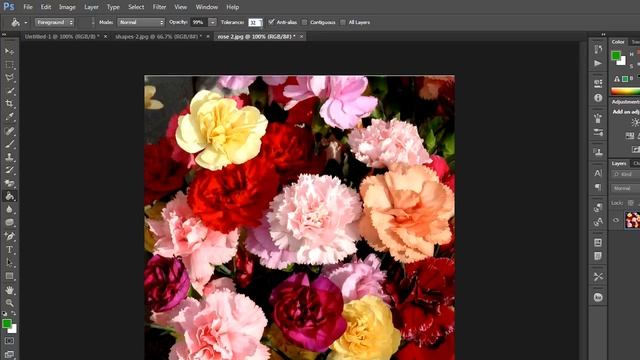Open the Layers blend mode Normal dropdown
Image resolution: width=640 pixels, height=360 pixels.
point(625,189)
